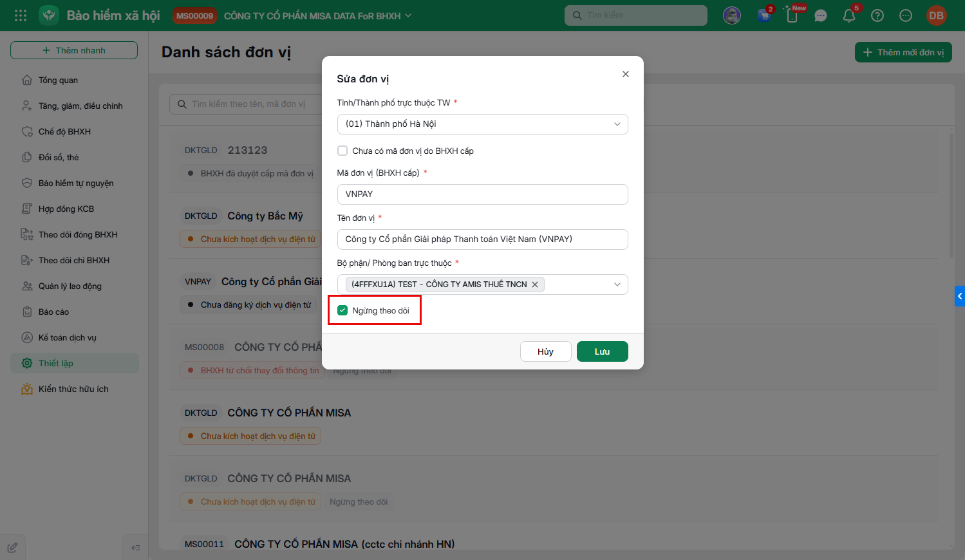
Task: Select the Thiết lập menu item
Action: click(x=75, y=363)
